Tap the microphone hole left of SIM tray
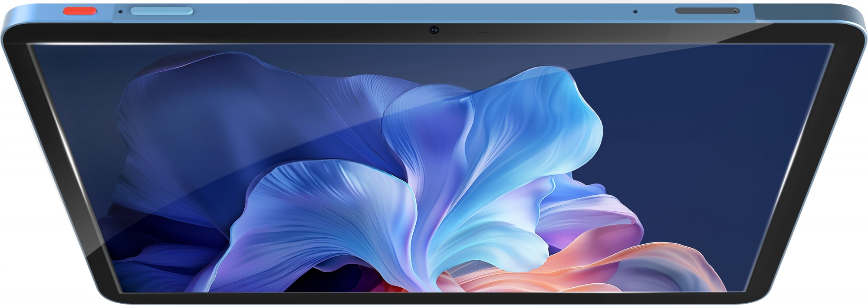Image resolution: width=868 pixels, height=305 pixels. point(635,12)
